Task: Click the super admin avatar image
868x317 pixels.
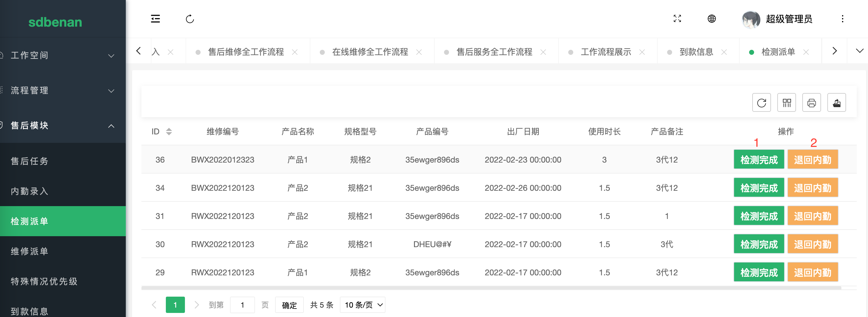Action: pyautogui.click(x=751, y=19)
